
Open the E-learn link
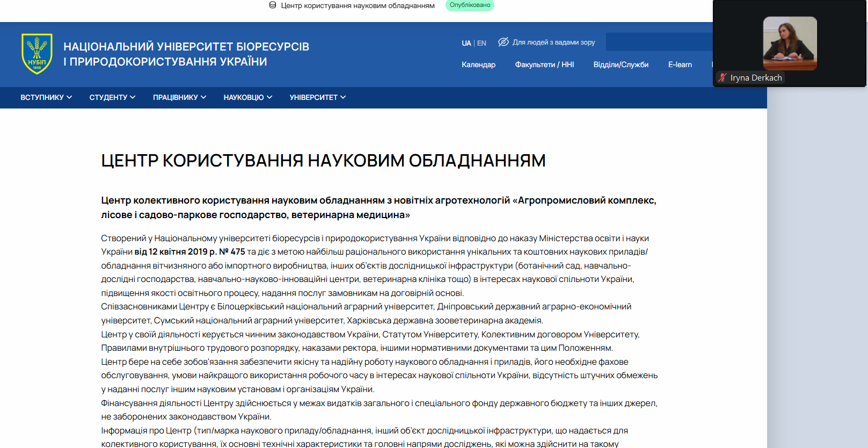680,64
